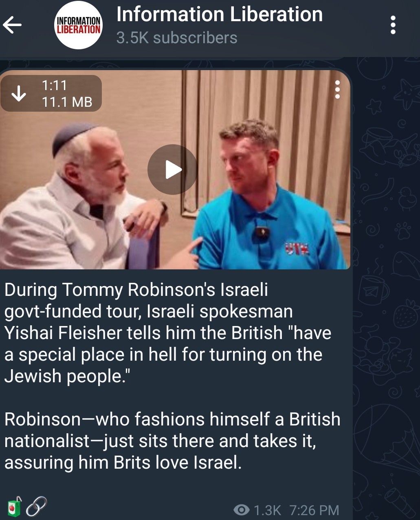
Task: Tap the chain link emoji reaction
Action: click(36, 507)
